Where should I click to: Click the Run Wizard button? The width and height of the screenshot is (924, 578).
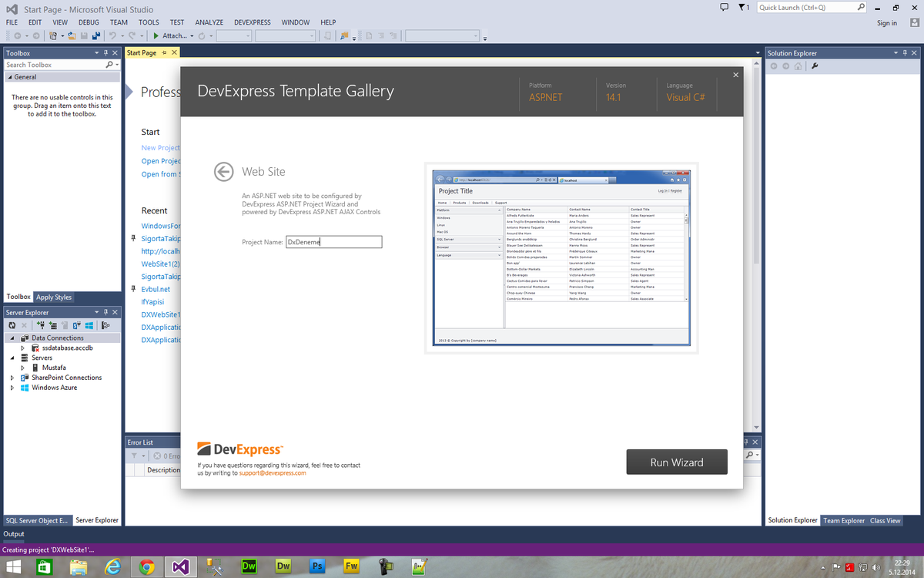coord(677,462)
